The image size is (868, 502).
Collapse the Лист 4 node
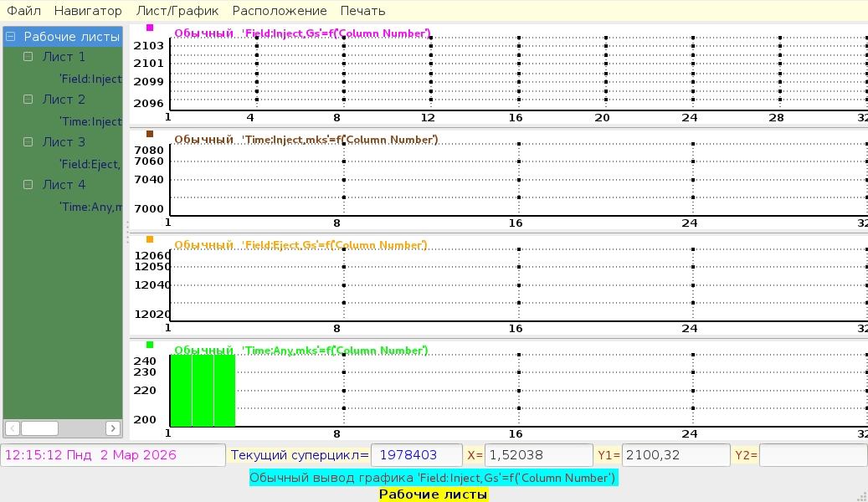tap(28, 185)
